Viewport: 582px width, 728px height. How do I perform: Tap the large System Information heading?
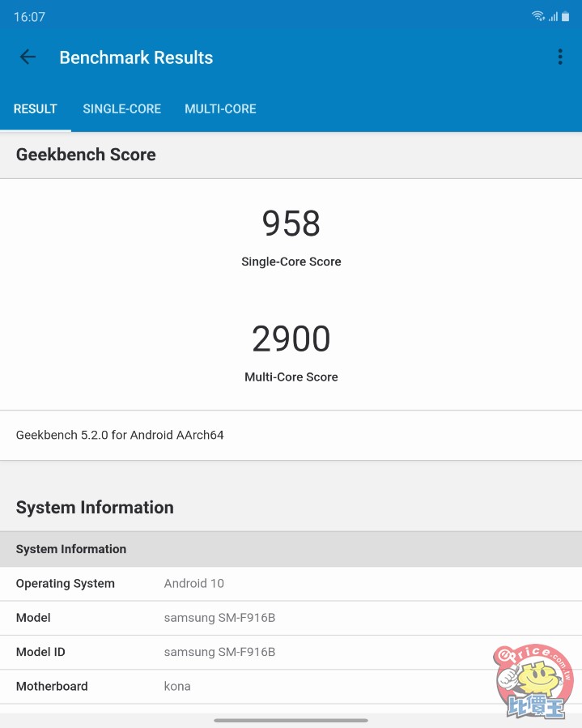[95, 508]
